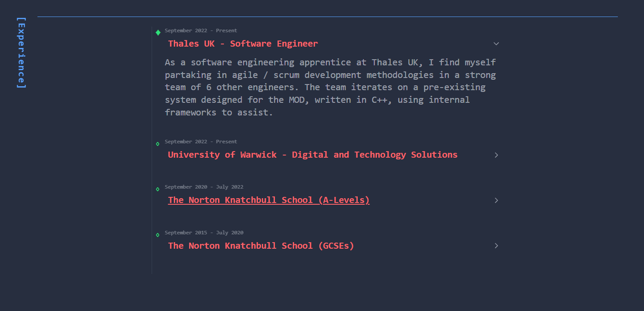This screenshot has height=311, width=644.
Task: Open University of Warwick - Digital and Technology Solutions
Action: 312,155
